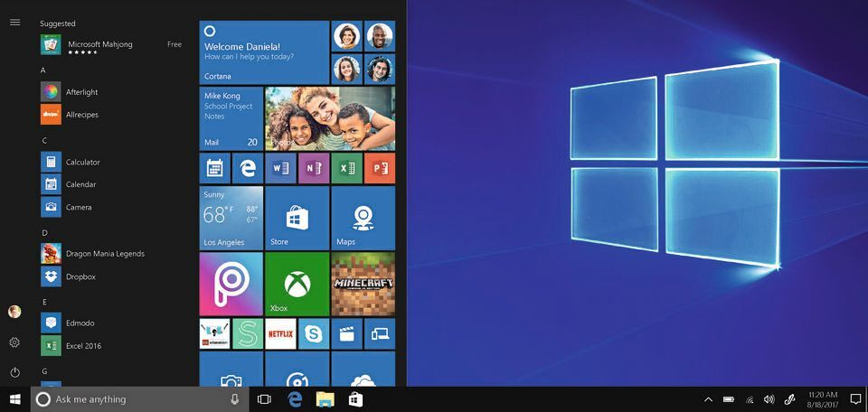Open the connected devices tile
Viewport: 868px width, 412px height.
tap(380, 333)
